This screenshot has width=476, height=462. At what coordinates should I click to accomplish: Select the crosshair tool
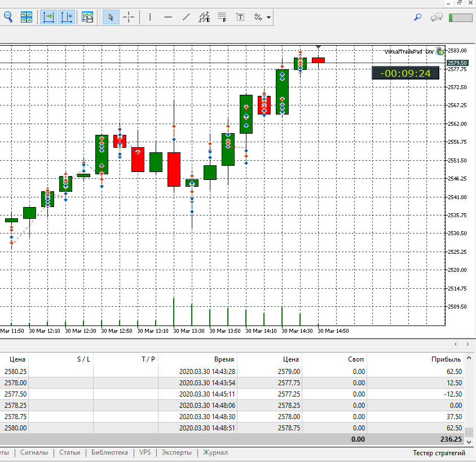pyautogui.click(x=129, y=17)
